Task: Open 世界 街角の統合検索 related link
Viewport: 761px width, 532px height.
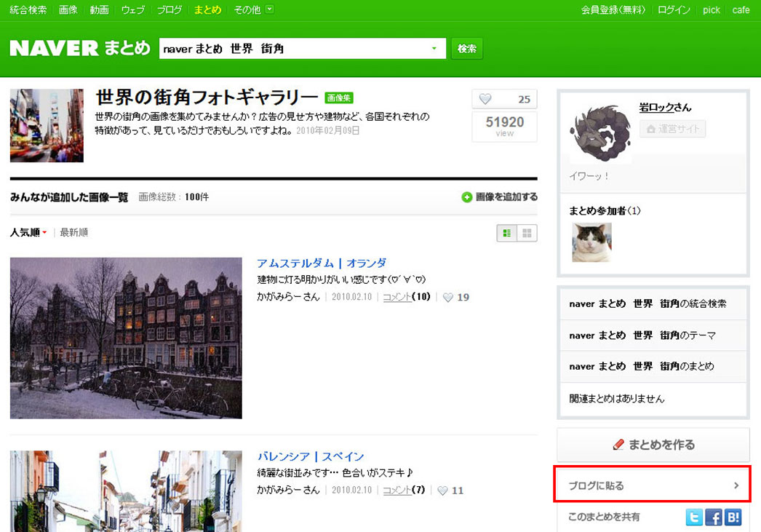Action: pyautogui.click(x=648, y=304)
